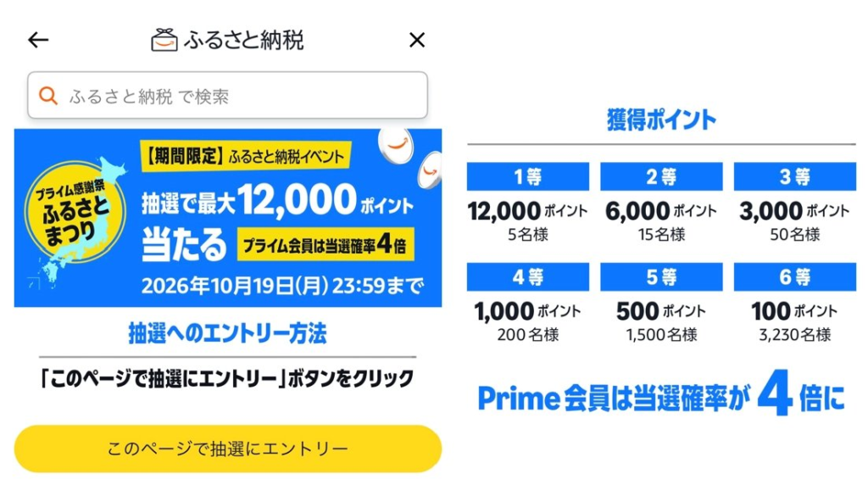Select the 6等 prize tile header
The image size is (868, 496).
pos(795,276)
